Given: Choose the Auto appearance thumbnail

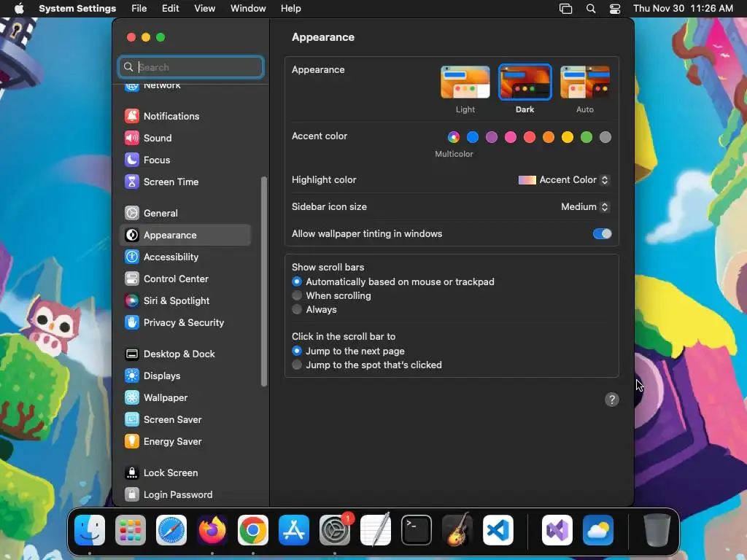Looking at the screenshot, I should [585, 82].
